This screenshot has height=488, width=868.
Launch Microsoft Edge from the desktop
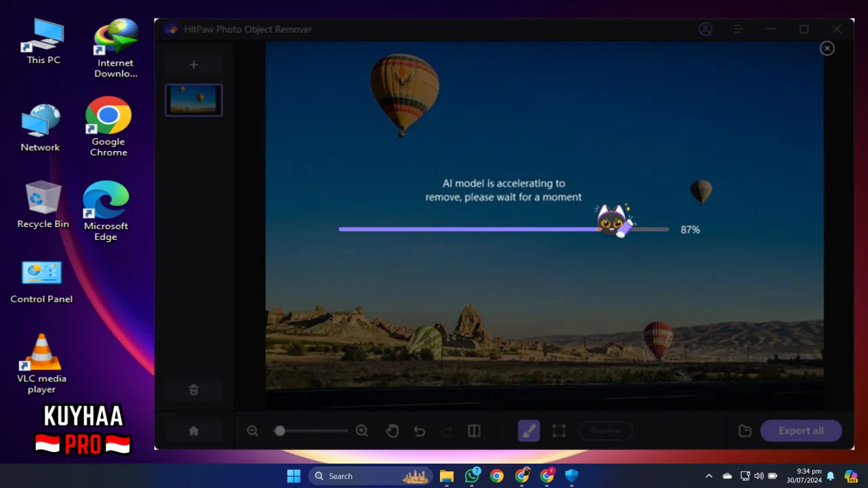click(106, 211)
